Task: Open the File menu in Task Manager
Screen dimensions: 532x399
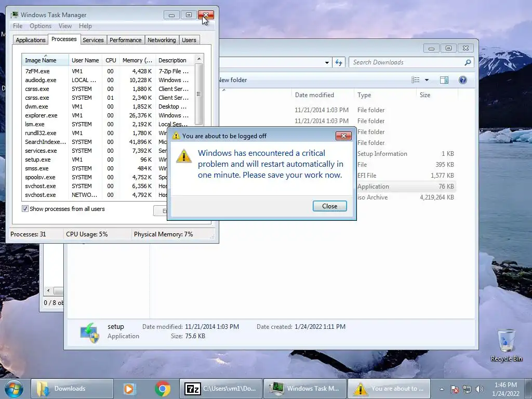Action: click(18, 26)
